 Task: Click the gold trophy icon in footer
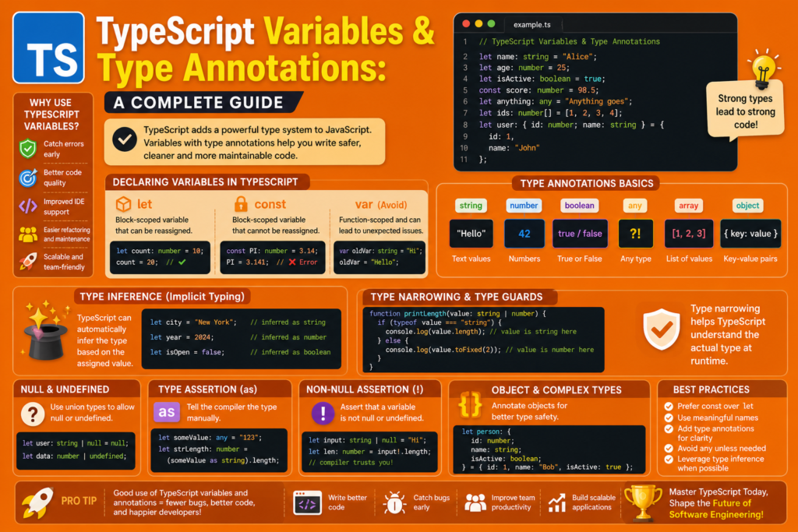(x=643, y=502)
